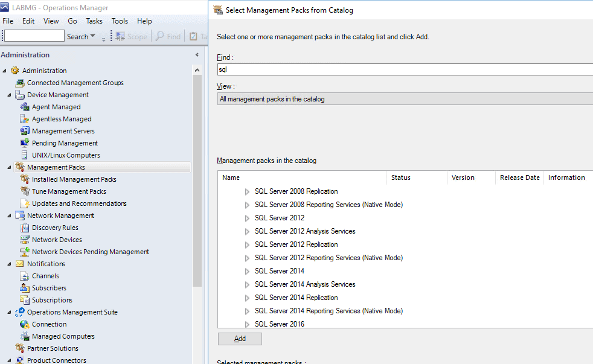Click the Subscribers icon
593x364 pixels.
pos(25,288)
